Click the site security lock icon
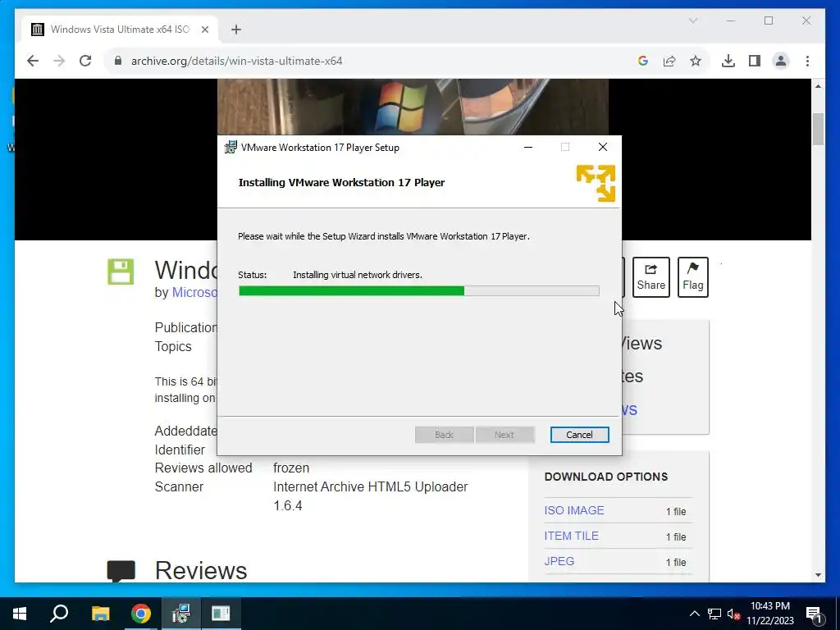Screen dimensions: 840x630 tap(118, 61)
